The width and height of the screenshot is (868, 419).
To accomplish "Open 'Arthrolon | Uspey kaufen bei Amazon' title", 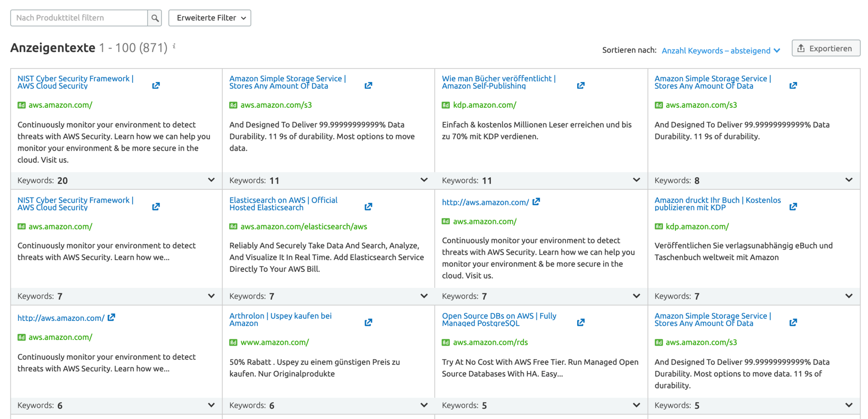I will [x=280, y=319].
